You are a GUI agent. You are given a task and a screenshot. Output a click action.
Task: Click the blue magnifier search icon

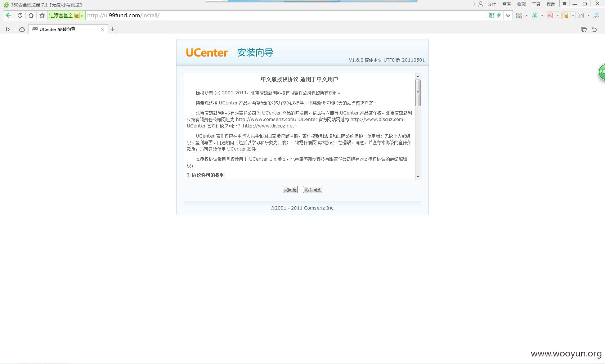[x=596, y=15]
